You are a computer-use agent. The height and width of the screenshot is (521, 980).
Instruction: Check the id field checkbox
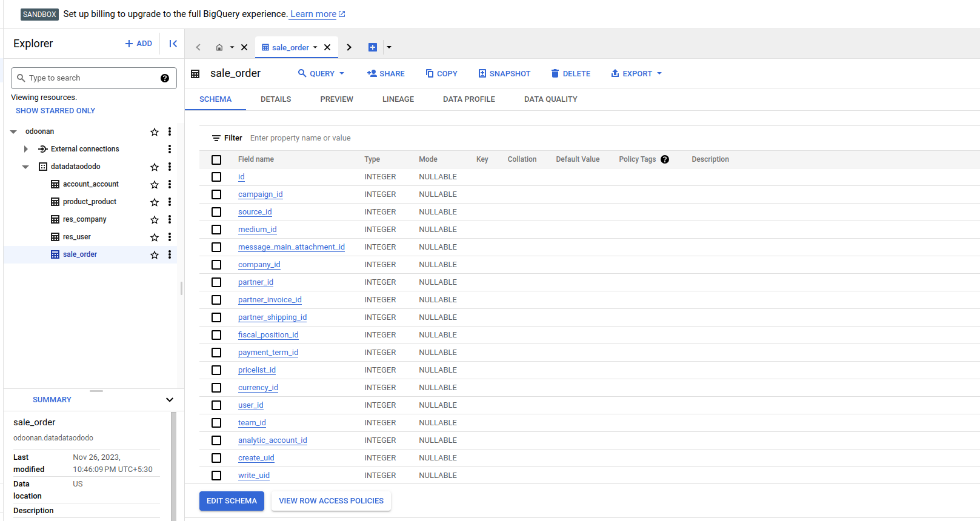pos(216,177)
